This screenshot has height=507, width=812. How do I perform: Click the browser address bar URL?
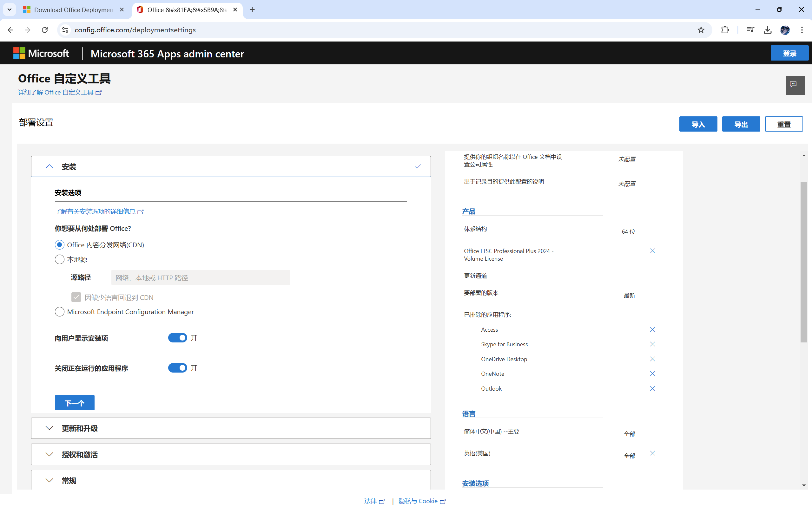(x=135, y=30)
